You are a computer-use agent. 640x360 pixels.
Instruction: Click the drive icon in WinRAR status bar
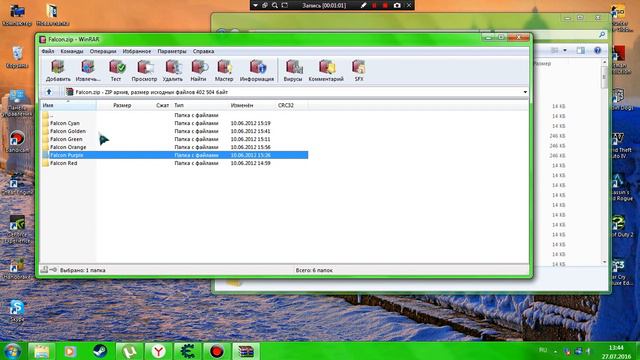(44, 269)
